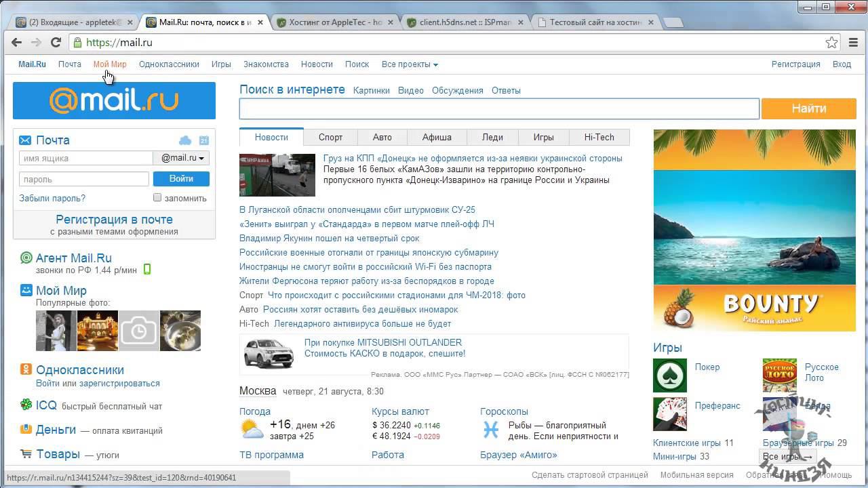The width and height of the screenshot is (868, 488).
Task: Open Одноклассники in top navigation
Action: tap(169, 64)
